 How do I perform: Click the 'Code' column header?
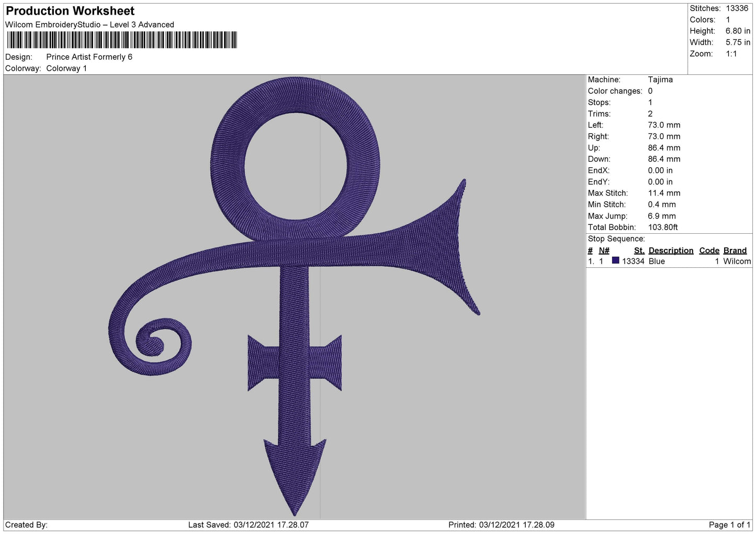(709, 251)
